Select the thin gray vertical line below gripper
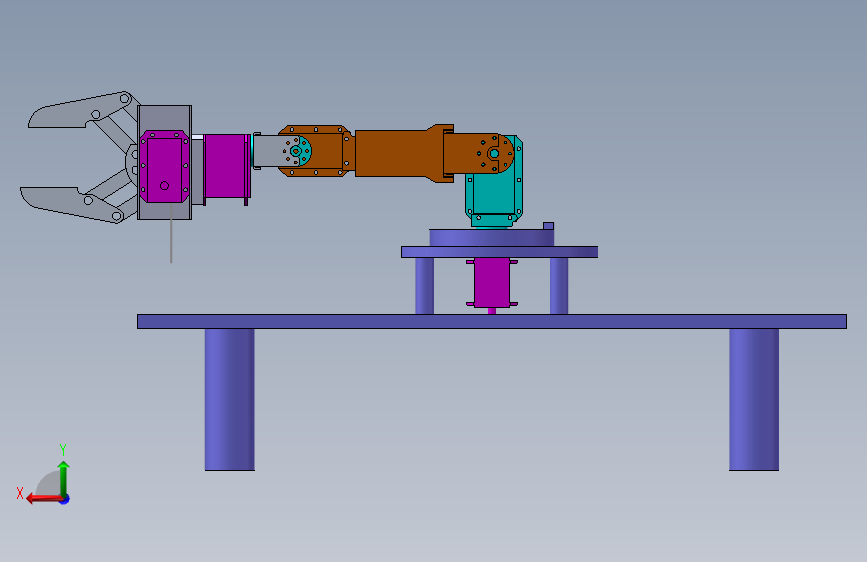Image resolution: width=867 pixels, height=562 pixels. pyautogui.click(x=171, y=232)
